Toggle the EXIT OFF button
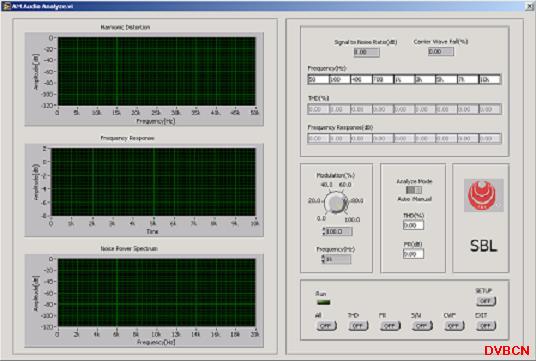 [x=486, y=325]
